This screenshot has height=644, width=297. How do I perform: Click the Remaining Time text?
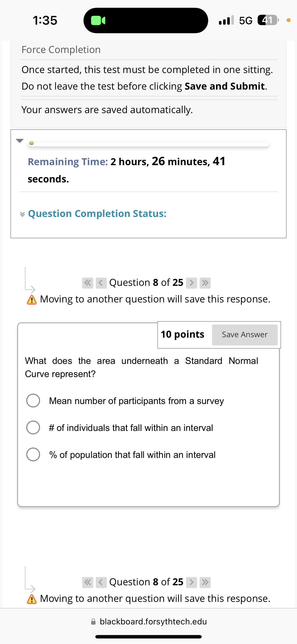(x=67, y=161)
